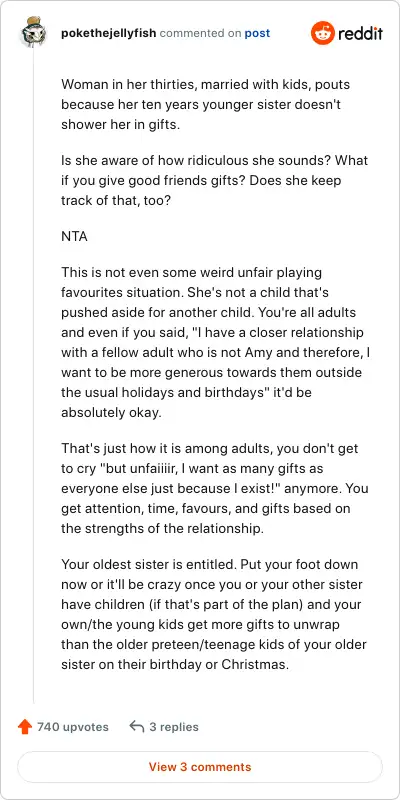
Task: Click the vertical thread line under avatar
Action: [34, 377]
